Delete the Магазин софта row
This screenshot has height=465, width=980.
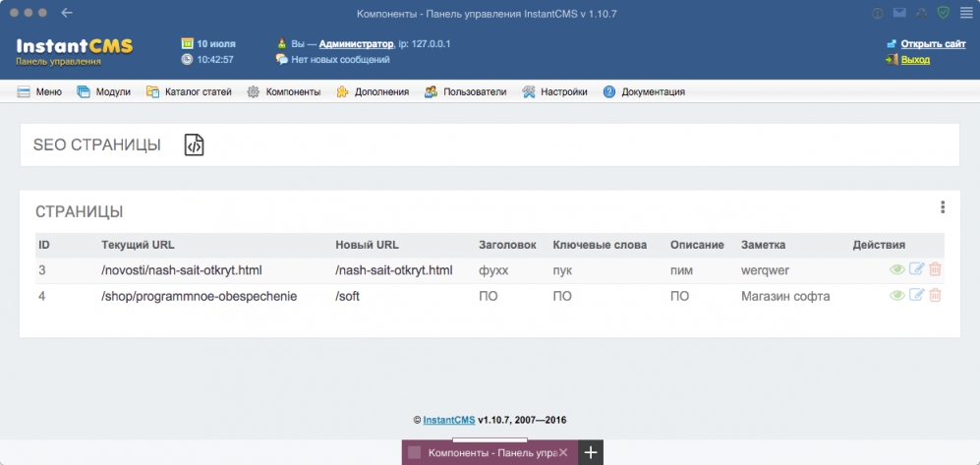[x=935, y=295]
